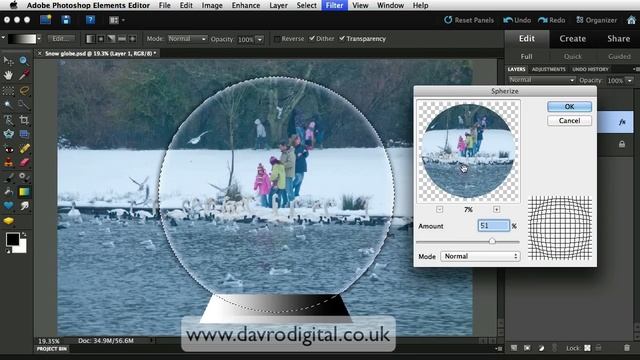Open the Filter menu

334,5
